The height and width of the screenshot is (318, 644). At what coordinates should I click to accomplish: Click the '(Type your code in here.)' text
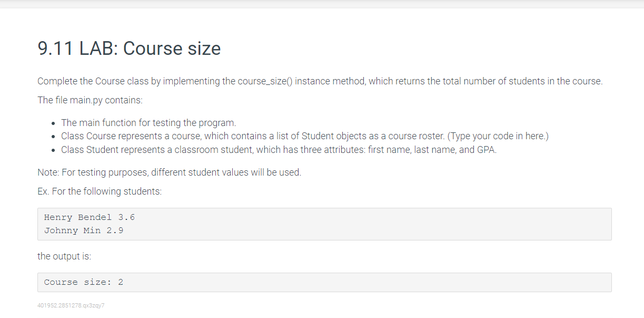(498, 136)
